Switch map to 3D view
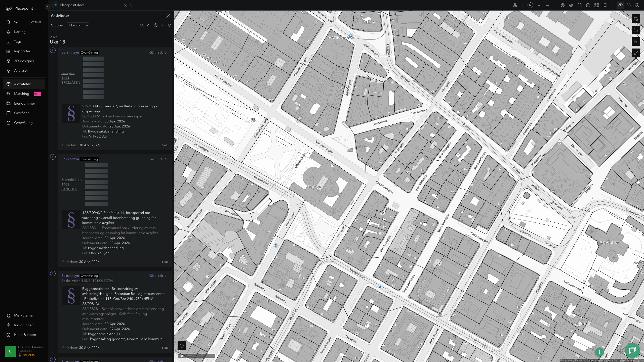Image resolution: width=644 pixels, height=362 pixels. click(x=629, y=5)
